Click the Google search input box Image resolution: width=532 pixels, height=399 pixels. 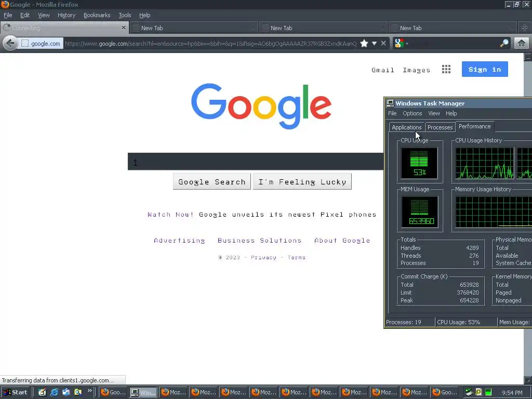pos(256,162)
